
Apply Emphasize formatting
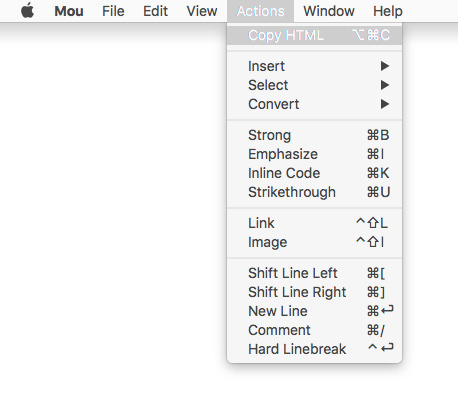[x=314, y=154]
